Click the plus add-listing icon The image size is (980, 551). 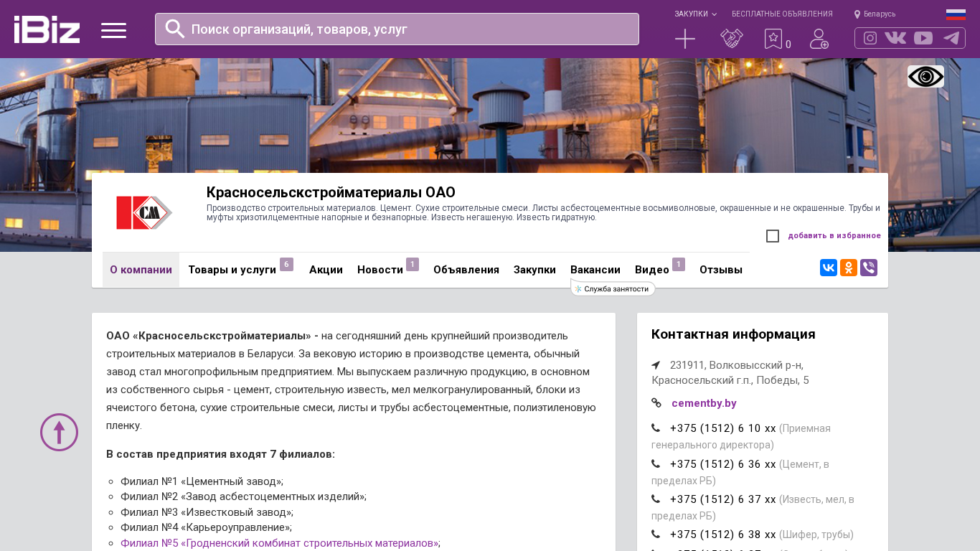click(685, 39)
